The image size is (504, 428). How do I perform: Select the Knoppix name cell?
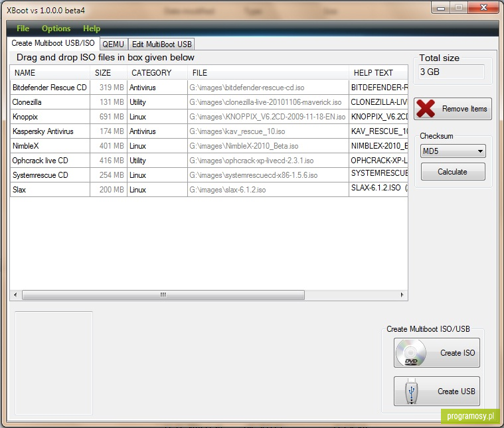click(x=50, y=117)
